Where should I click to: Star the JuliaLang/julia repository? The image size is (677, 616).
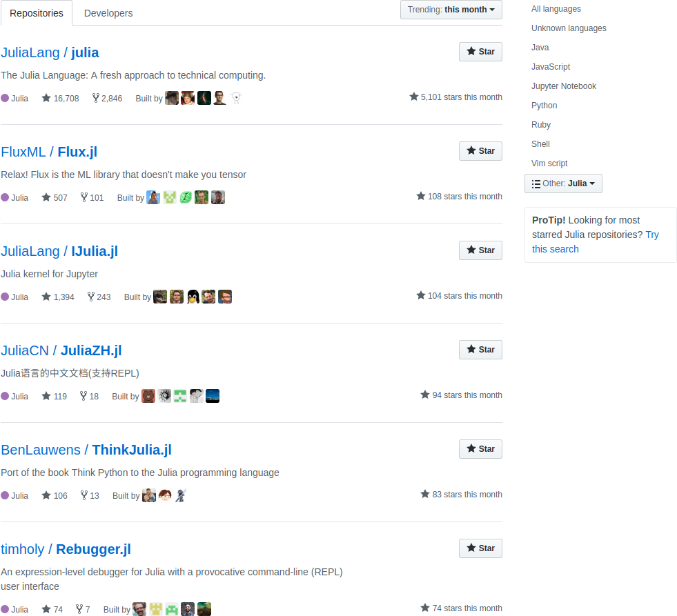[480, 52]
